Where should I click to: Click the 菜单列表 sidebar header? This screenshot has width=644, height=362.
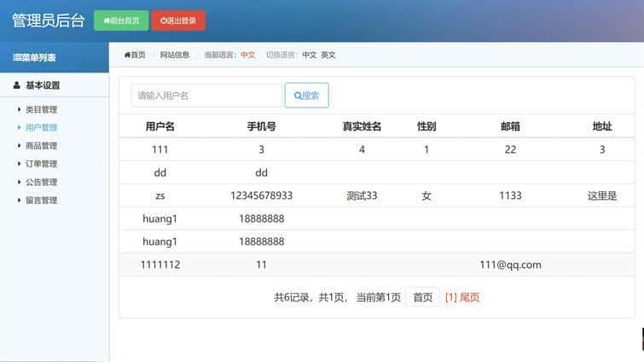55,57
